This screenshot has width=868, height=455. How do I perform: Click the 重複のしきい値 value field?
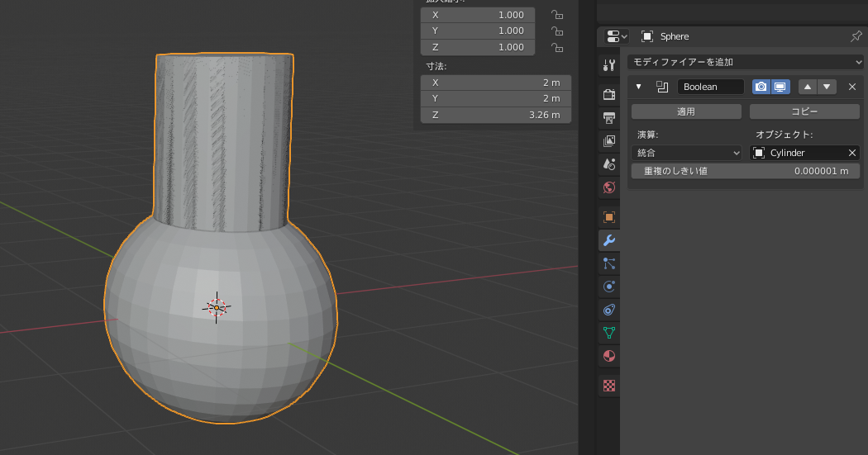746,171
